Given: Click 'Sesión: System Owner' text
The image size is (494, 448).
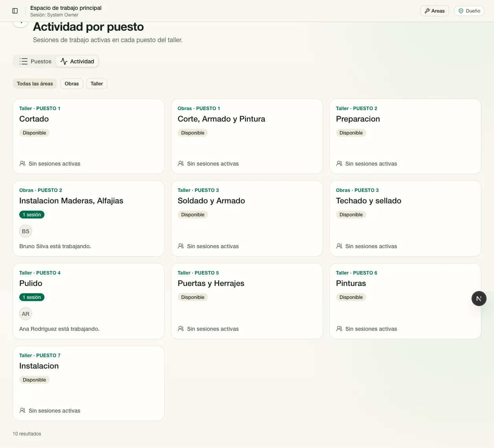Looking at the screenshot, I should (54, 15).
